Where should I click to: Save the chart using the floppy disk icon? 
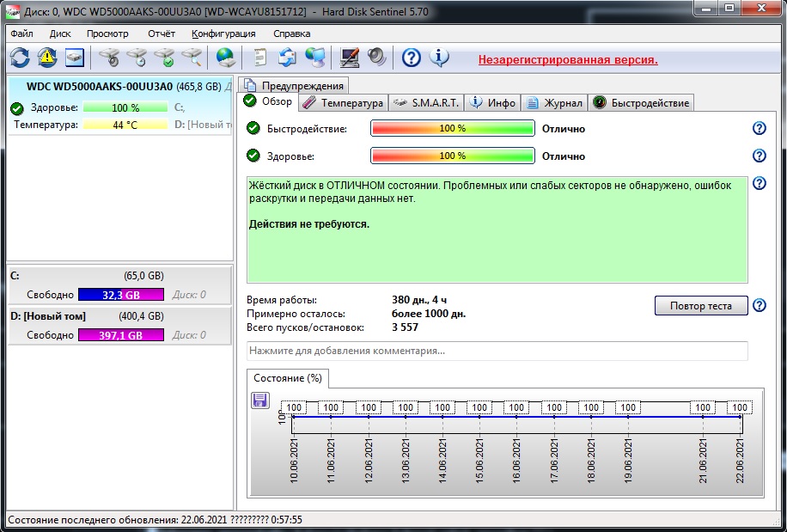click(260, 401)
